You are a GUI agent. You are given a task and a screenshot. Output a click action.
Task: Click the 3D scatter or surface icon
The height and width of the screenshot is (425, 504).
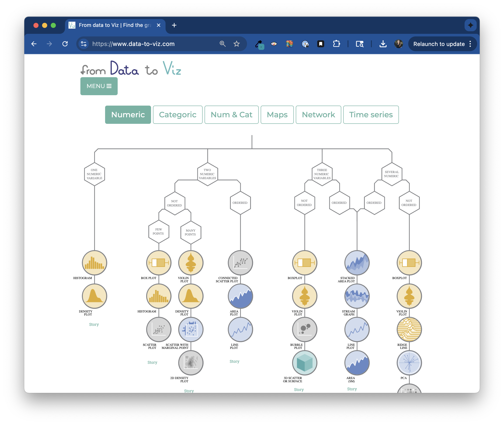[x=305, y=363]
